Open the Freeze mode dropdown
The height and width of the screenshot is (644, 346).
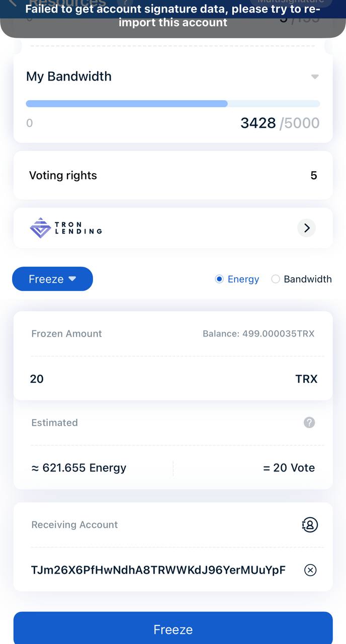pyautogui.click(x=52, y=279)
